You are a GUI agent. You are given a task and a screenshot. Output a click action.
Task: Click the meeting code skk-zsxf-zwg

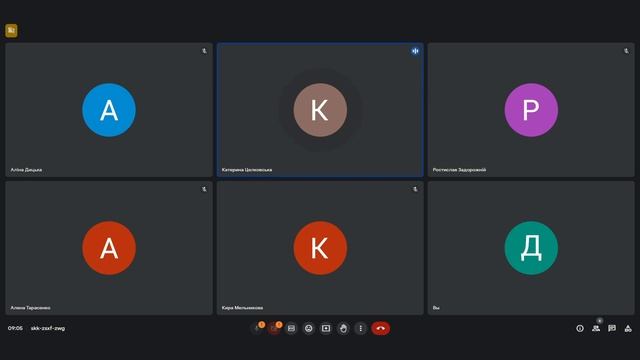(48, 328)
